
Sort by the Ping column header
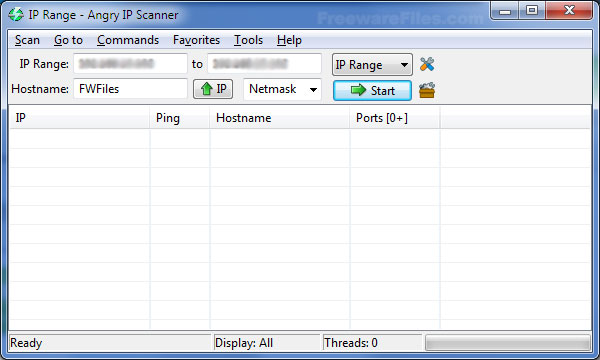179,118
